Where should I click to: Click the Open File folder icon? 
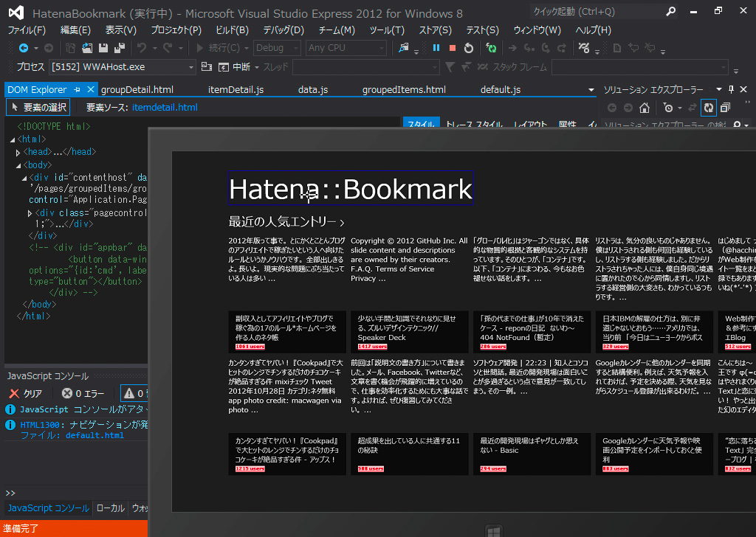click(87, 48)
